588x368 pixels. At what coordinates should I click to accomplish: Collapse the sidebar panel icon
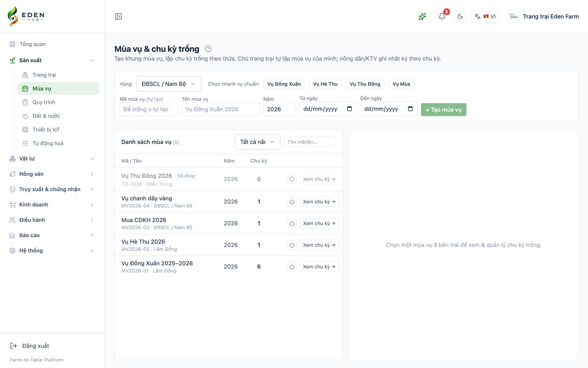(118, 17)
